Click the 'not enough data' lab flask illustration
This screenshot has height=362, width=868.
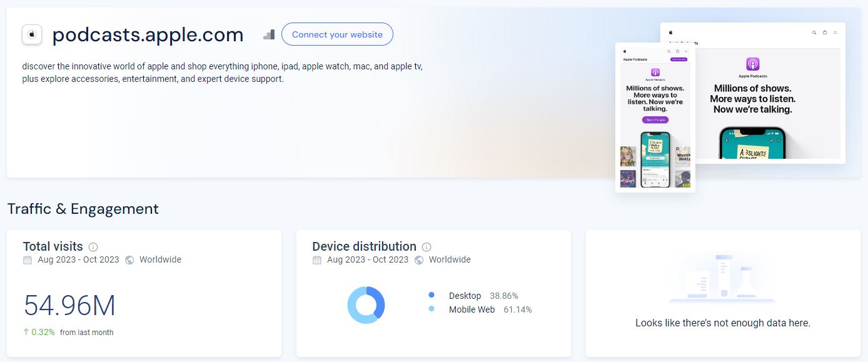click(x=722, y=278)
